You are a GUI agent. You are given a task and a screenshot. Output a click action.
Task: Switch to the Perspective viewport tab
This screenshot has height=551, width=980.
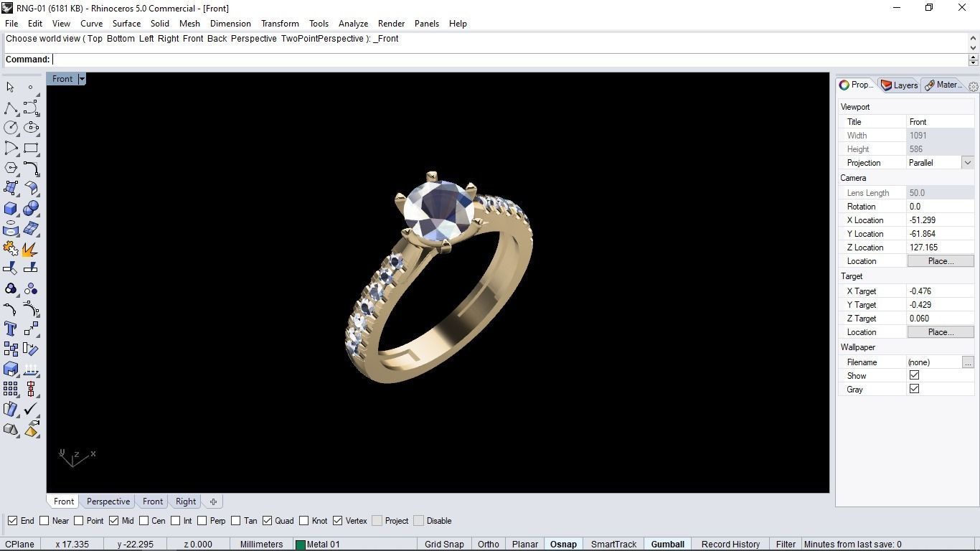(108, 501)
